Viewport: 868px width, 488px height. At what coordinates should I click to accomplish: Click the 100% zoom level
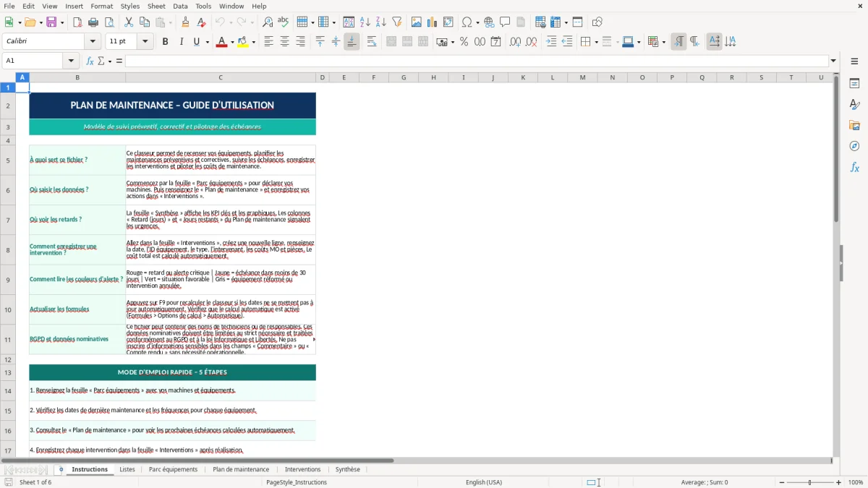pos(856,482)
